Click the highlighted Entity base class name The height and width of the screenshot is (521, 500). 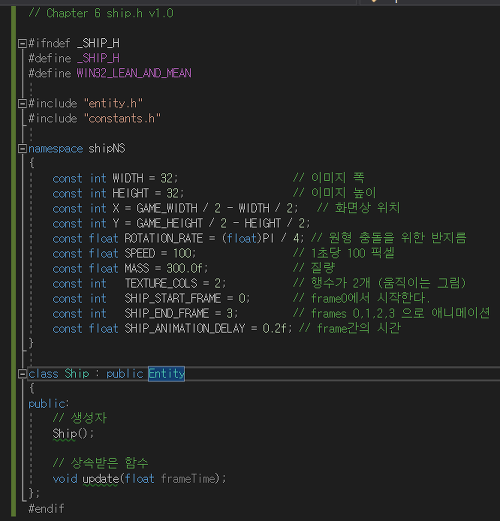(x=166, y=374)
